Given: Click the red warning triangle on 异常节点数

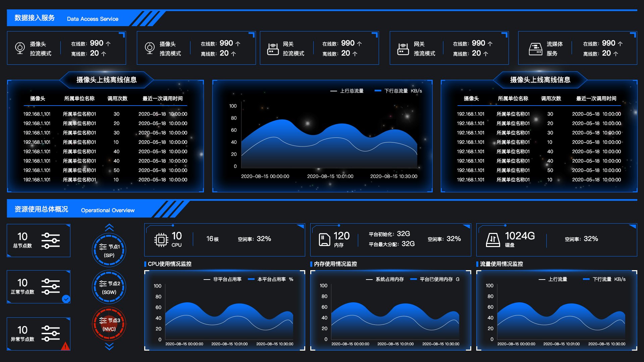Looking at the screenshot, I should pos(65,346).
